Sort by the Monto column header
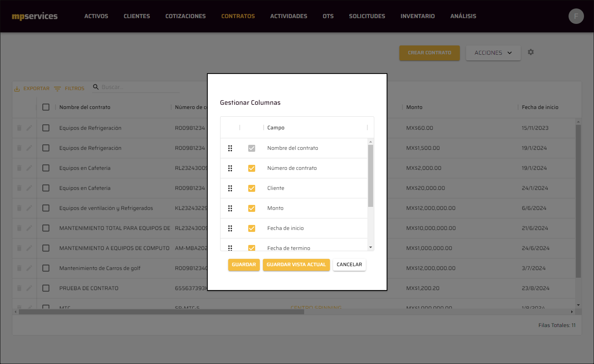 pyautogui.click(x=414, y=107)
